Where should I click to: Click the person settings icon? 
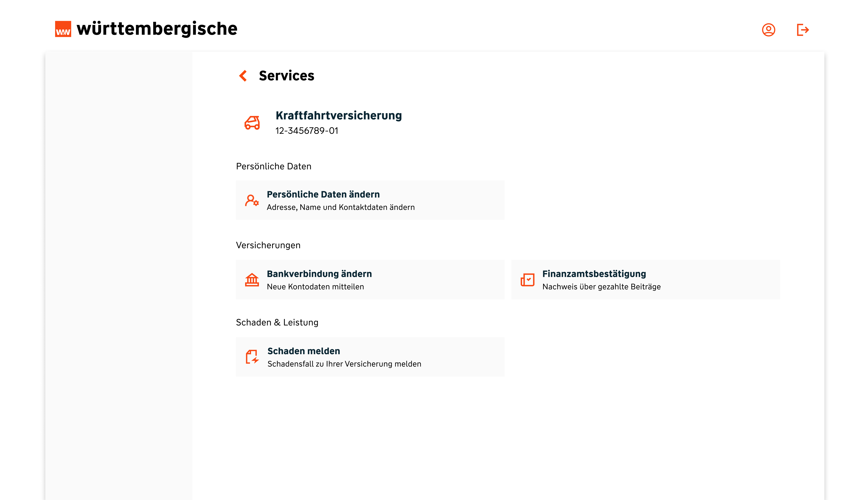252,200
